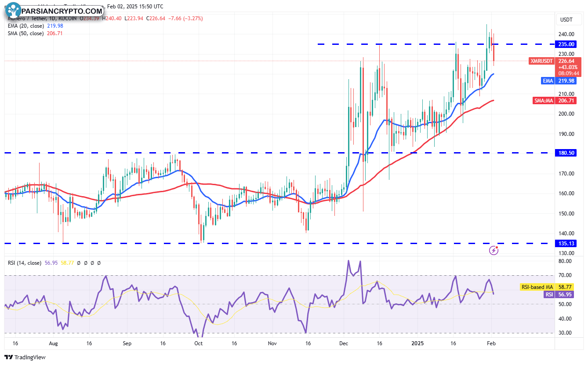Image resolution: width=588 pixels, height=365 pixels.
Task: Click the 240.00 tick on the price scale
Action: pyautogui.click(x=567, y=34)
